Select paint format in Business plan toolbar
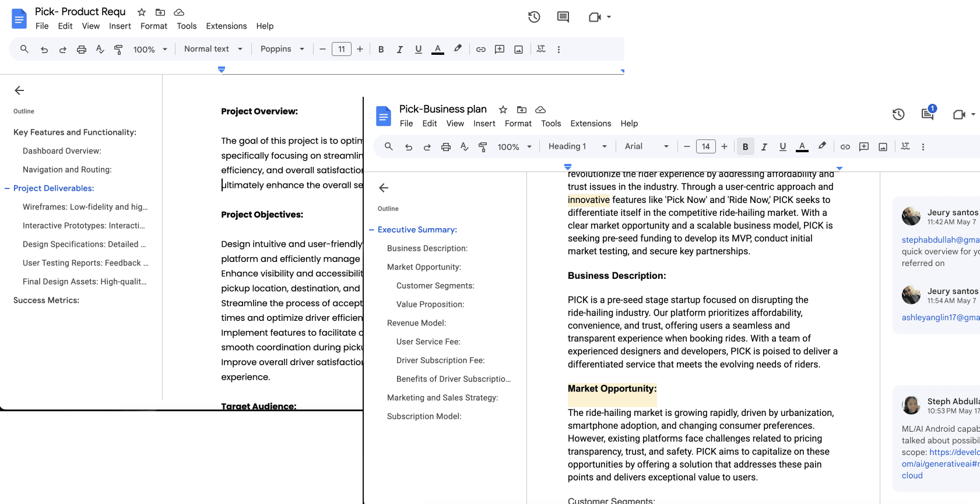The height and width of the screenshot is (504, 980). click(483, 147)
